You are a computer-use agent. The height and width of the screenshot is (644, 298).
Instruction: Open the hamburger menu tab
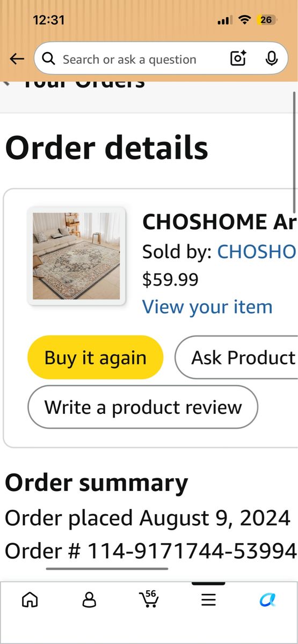point(208,599)
